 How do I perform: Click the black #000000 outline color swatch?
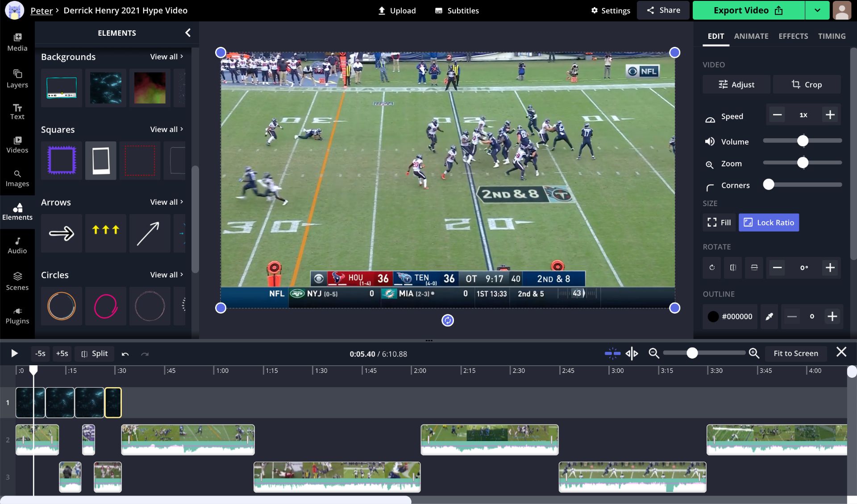713,316
